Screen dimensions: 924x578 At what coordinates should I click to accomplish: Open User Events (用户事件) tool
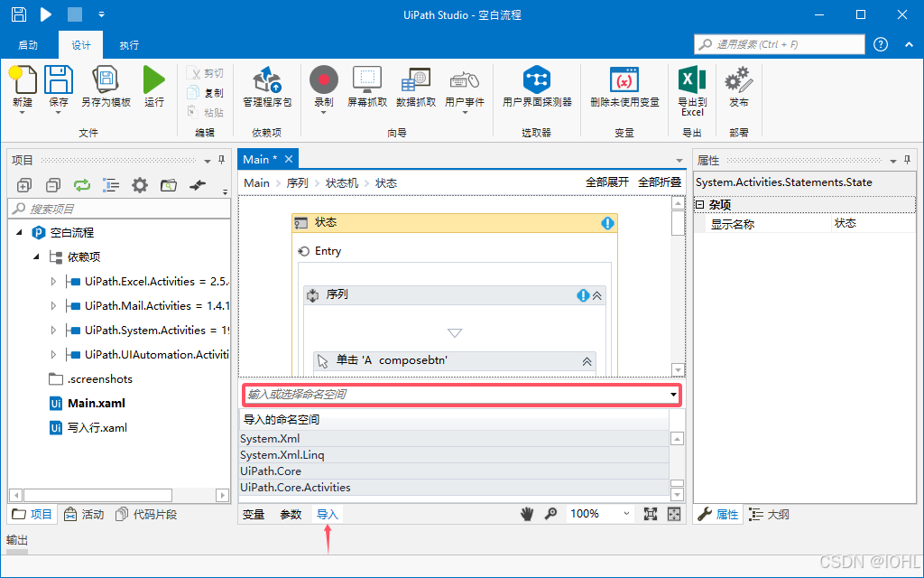[465, 80]
